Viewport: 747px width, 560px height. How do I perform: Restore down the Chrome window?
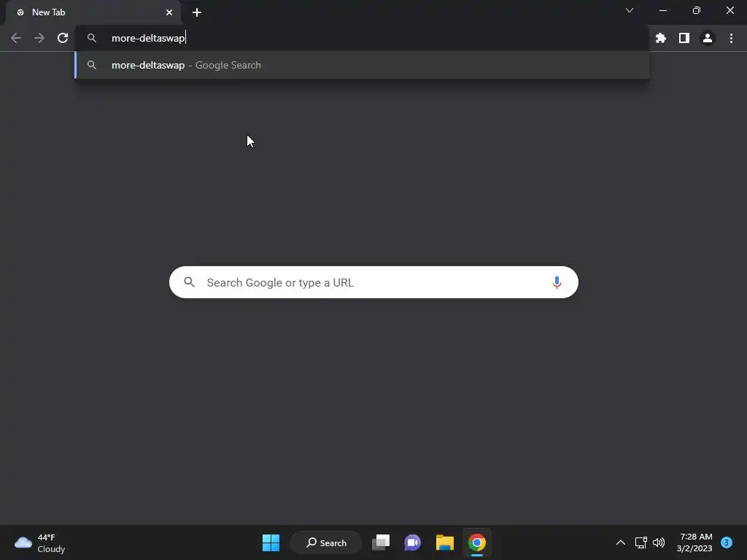click(697, 10)
